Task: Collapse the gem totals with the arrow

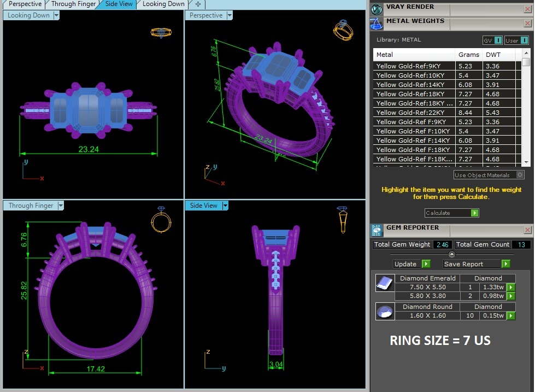Action: [x=451, y=254]
